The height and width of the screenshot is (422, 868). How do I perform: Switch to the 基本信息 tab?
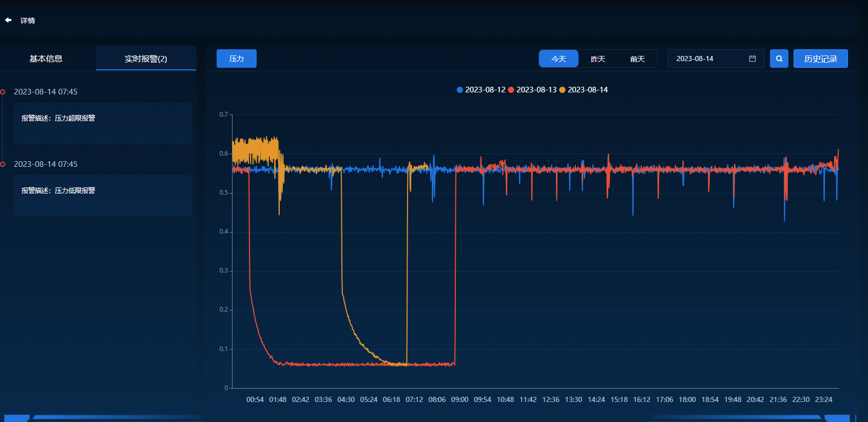(46, 59)
